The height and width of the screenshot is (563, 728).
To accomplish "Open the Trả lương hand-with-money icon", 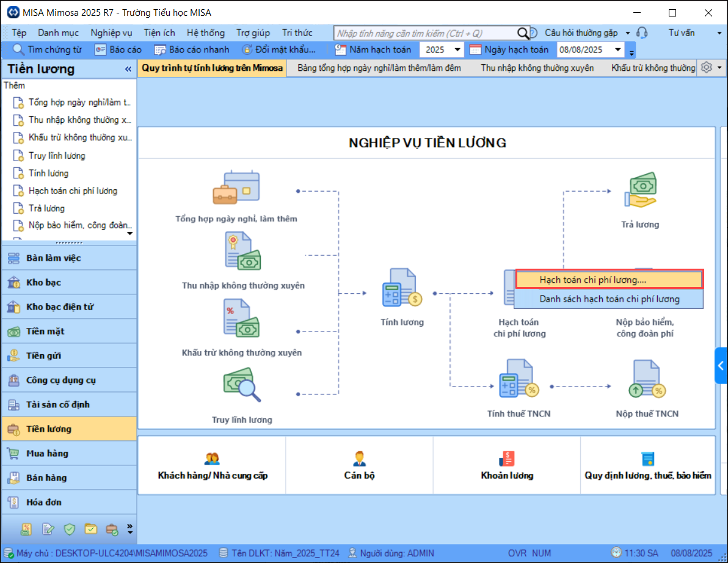I will click(640, 190).
